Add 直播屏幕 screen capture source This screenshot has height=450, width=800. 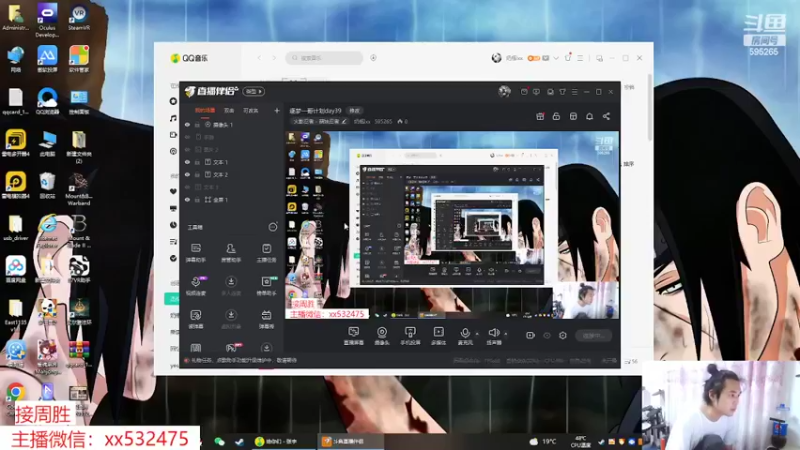point(354,336)
